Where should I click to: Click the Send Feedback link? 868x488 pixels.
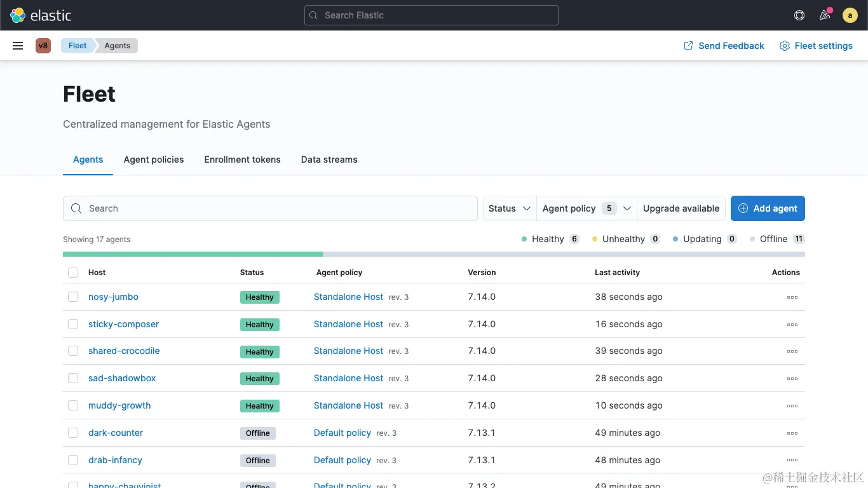(x=724, y=46)
